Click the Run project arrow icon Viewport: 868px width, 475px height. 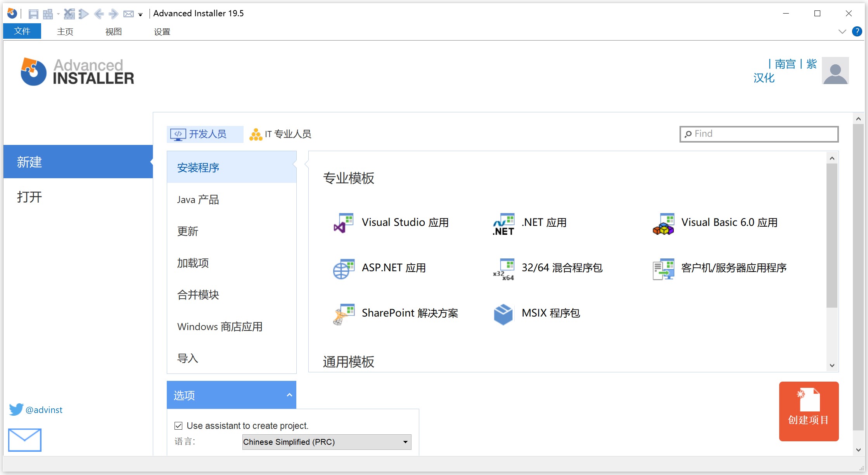click(83, 14)
